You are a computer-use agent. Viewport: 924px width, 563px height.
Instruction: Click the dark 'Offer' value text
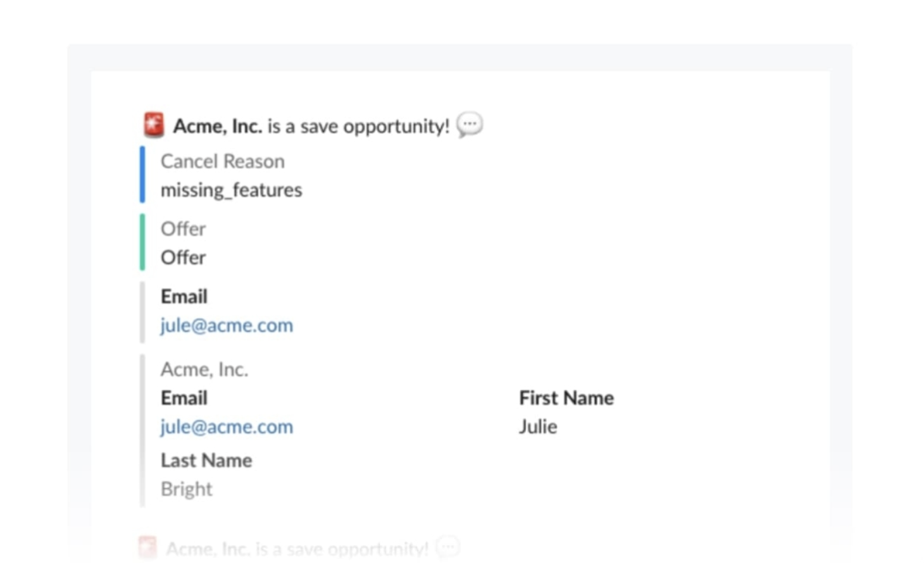pos(183,258)
